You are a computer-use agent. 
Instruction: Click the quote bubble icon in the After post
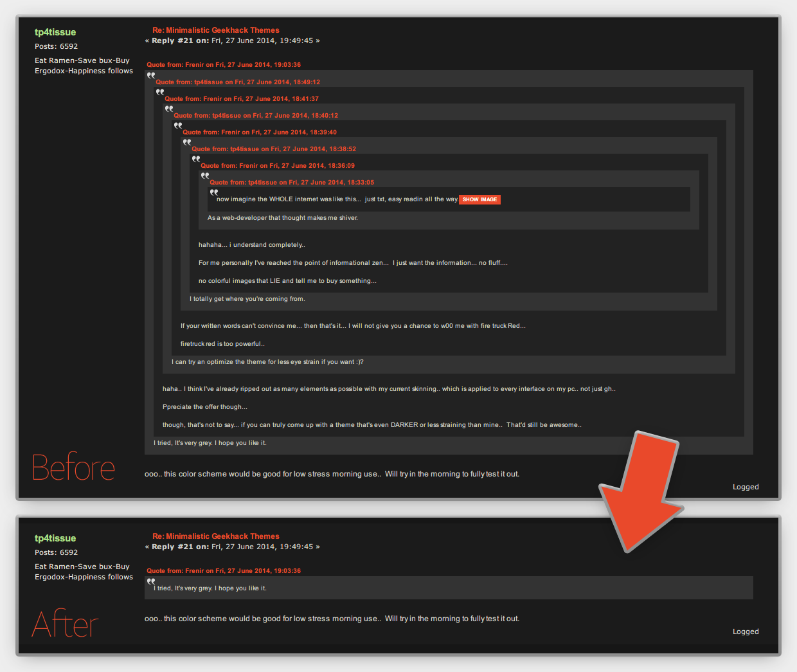(x=150, y=581)
